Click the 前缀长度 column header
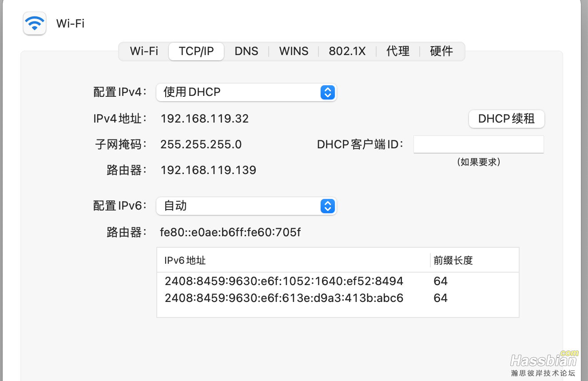Screen dimensions: 588x381 475,260
